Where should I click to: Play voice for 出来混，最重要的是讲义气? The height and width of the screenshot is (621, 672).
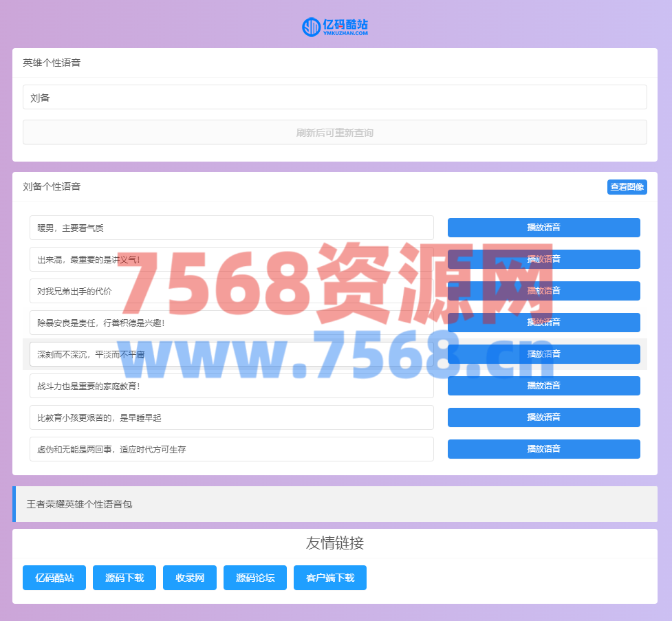543,259
